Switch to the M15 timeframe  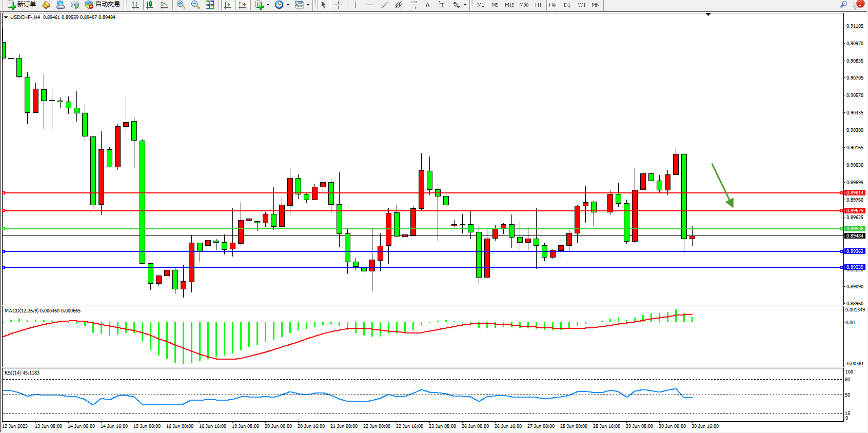[x=509, y=5]
